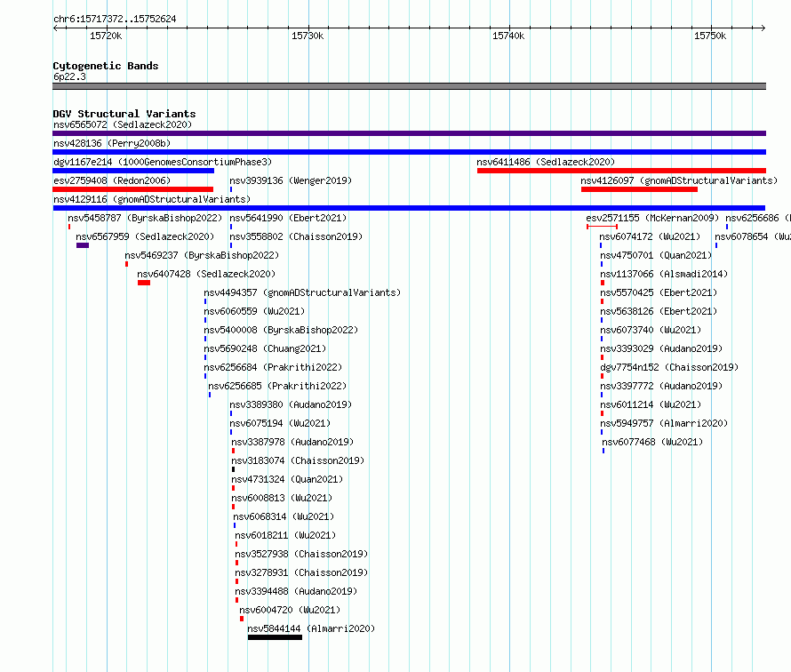Screen dimensions: 791x672
Task: Open nsv3939136 (Wenger2019) label
Action: coord(291,180)
